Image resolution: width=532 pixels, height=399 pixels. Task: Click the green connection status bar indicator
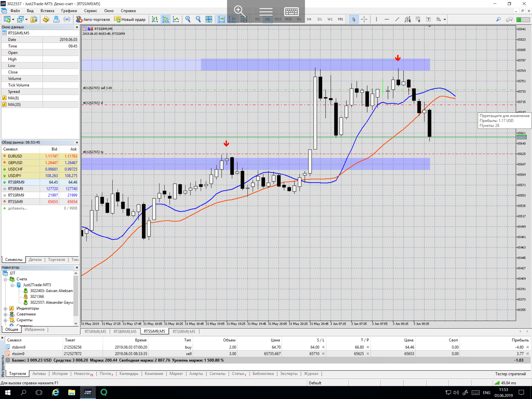click(x=523, y=19)
